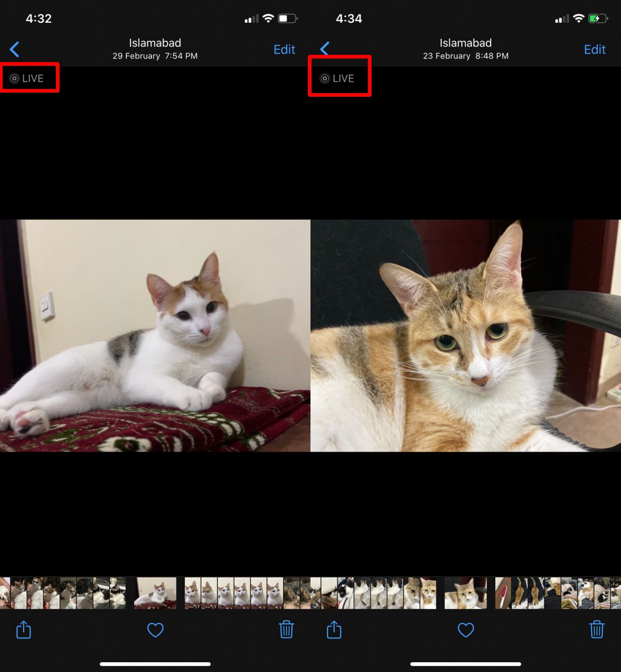The height and width of the screenshot is (672, 621).
Task: Tap the Islamabad title in the left screenshot
Action: click(x=155, y=43)
